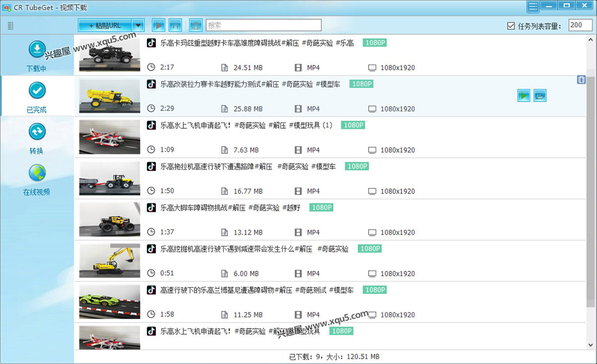597x364 pixels.
Task: Switch to the 下载中 downloading tab
Action: pos(37,56)
